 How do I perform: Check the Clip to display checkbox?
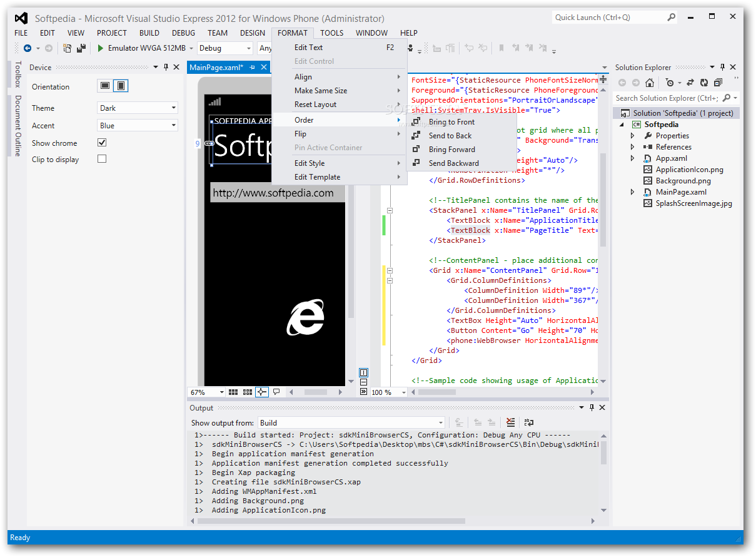102,159
